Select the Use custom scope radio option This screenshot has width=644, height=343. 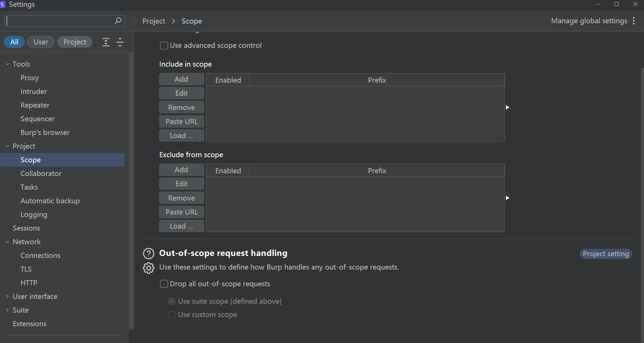[x=172, y=315]
